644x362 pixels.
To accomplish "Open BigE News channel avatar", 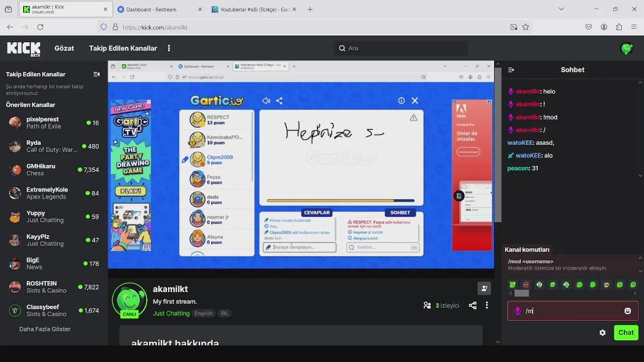I will click(15, 263).
